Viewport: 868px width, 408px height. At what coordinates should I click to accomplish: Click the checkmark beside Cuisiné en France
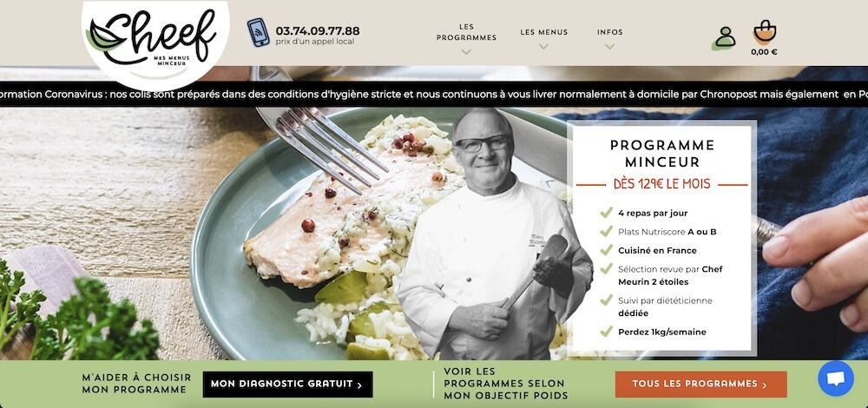(606, 250)
